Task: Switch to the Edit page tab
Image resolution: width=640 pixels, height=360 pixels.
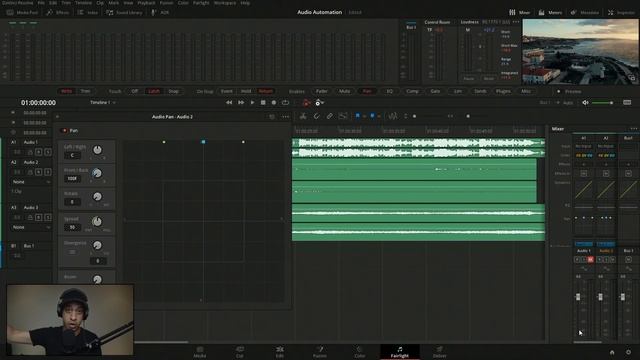Action: click(280, 352)
